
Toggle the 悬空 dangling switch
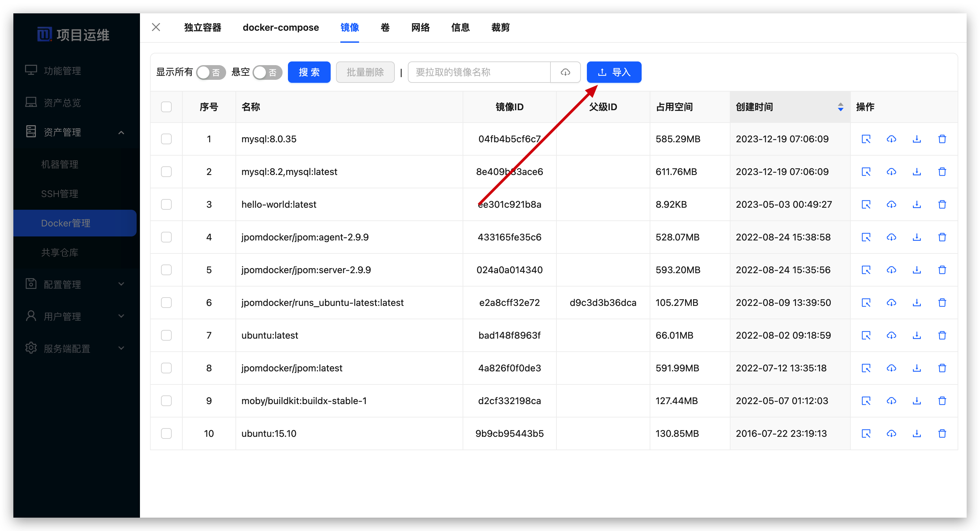coord(268,72)
